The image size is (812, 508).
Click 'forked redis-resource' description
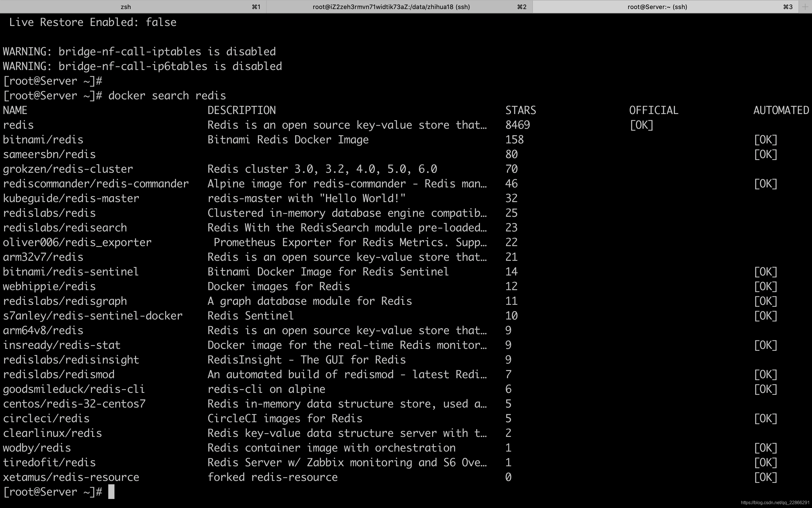(x=272, y=477)
